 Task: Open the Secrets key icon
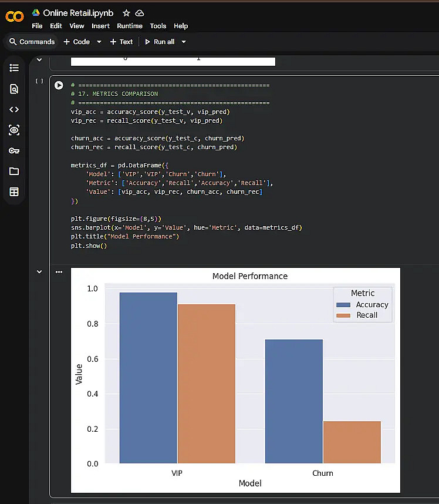tap(14, 151)
